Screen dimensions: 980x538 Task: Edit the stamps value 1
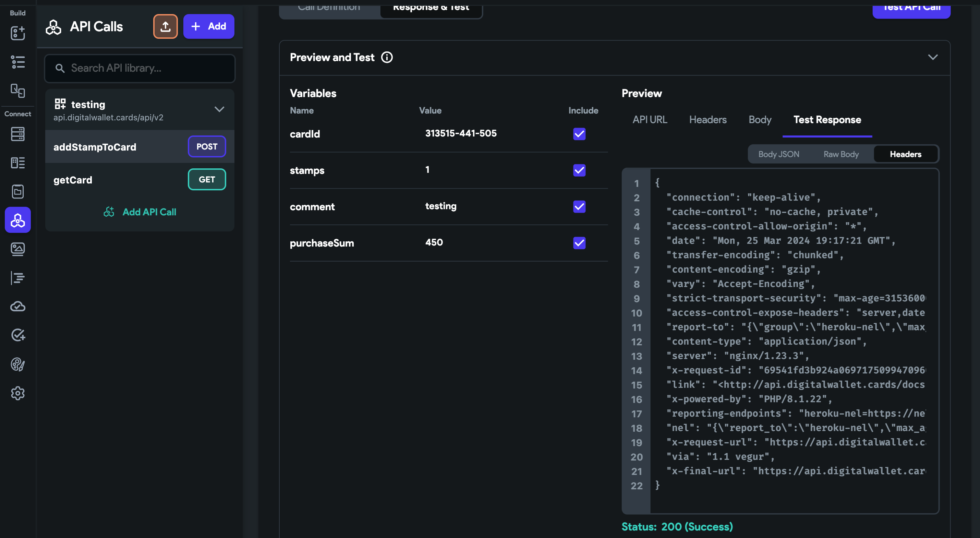[427, 169]
